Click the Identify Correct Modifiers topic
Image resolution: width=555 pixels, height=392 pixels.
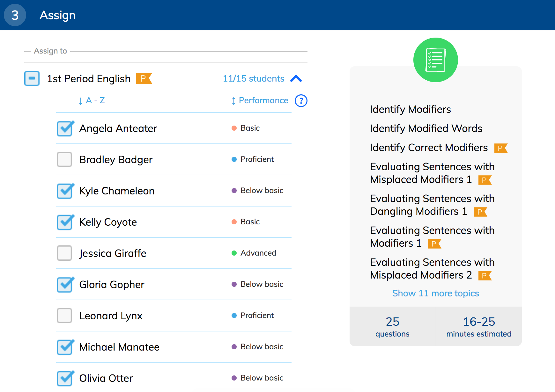(429, 148)
